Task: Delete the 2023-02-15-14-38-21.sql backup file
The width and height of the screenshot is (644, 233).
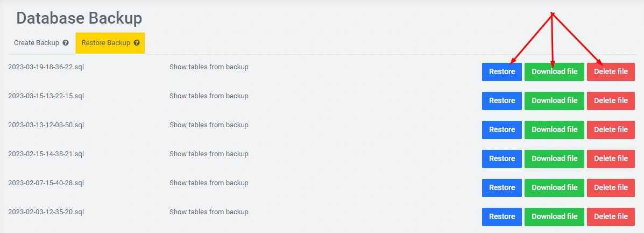Action: pos(611,159)
